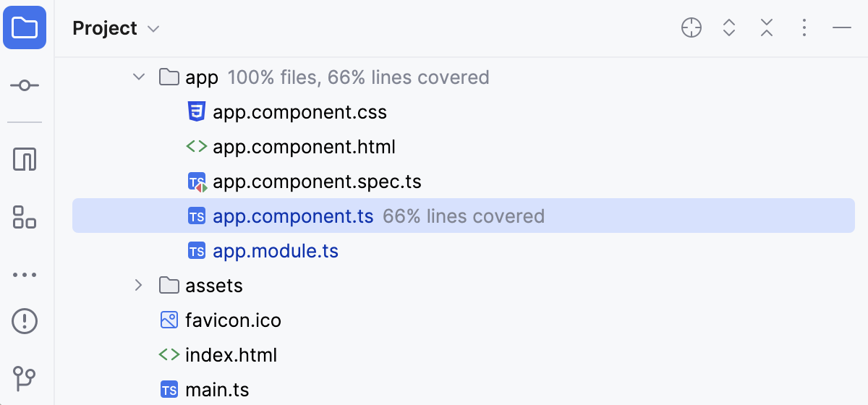Hide the Project tool window
The height and width of the screenshot is (405, 868).
[842, 28]
